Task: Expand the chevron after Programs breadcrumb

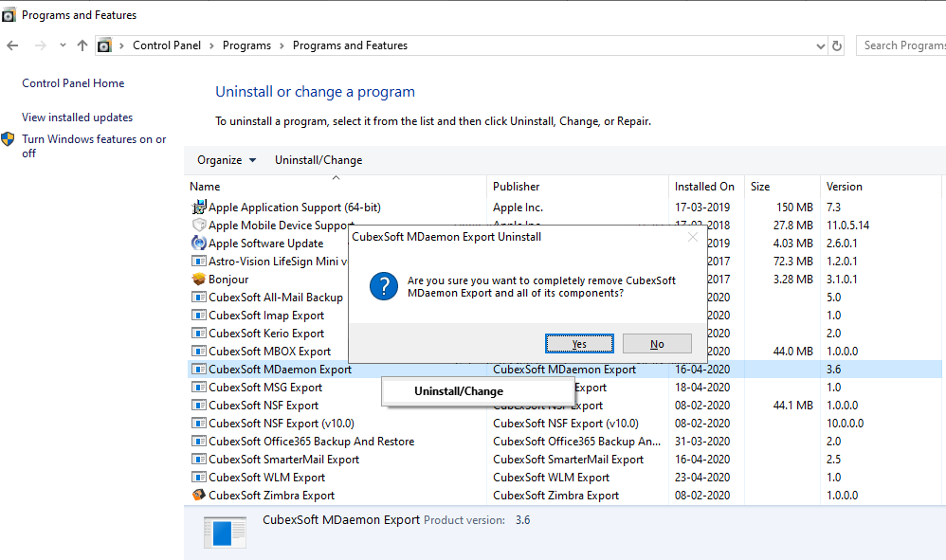Action: click(x=282, y=45)
